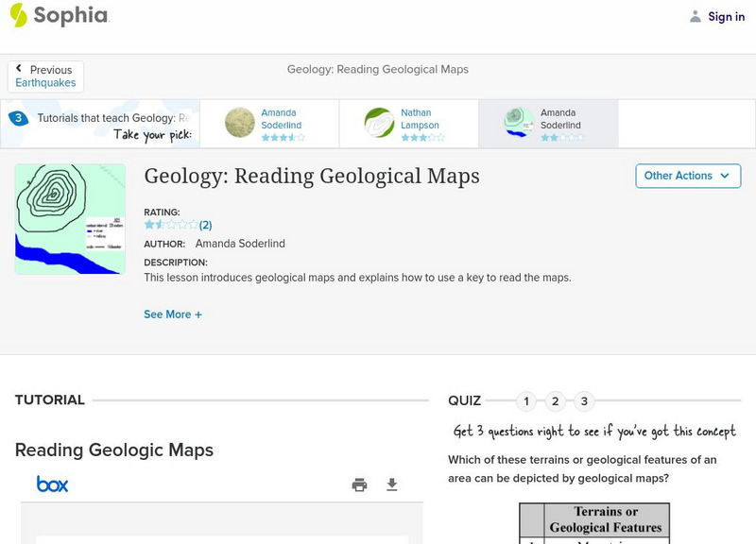Go to Previous Earthquakes lesson
Image resolution: width=756 pixels, height=544 pixels.
45,76
